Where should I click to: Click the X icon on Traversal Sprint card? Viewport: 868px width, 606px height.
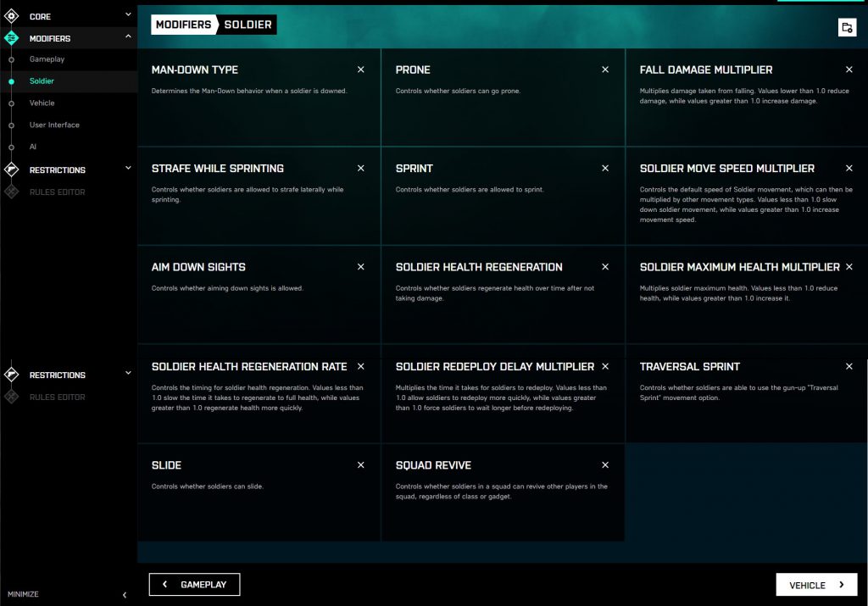coord(849,366)
